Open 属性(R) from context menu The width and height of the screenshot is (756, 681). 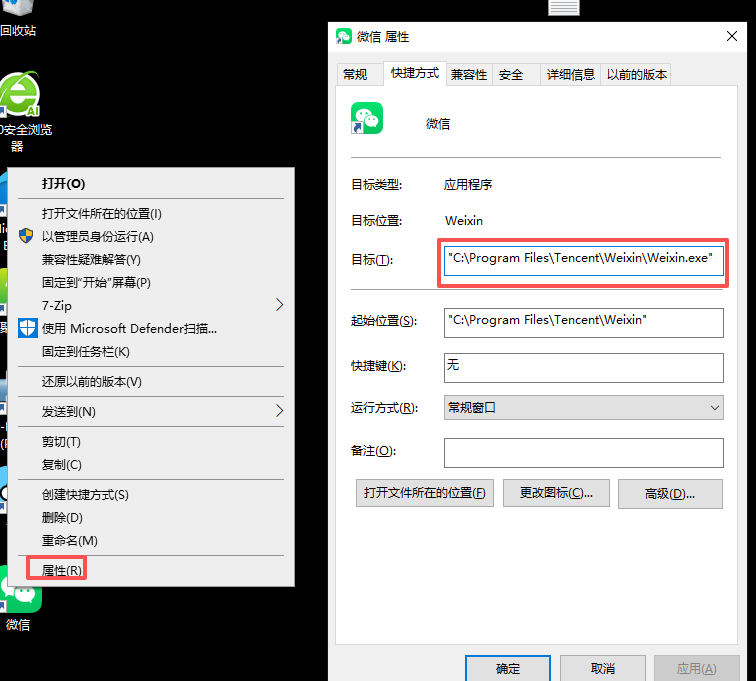click(151, 571)
